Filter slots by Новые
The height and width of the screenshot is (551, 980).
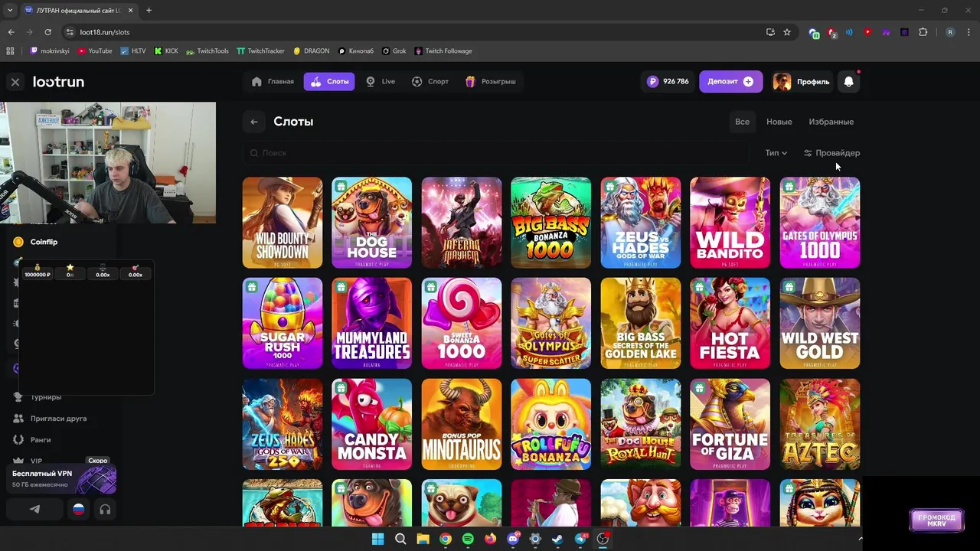tap(779, 122)
